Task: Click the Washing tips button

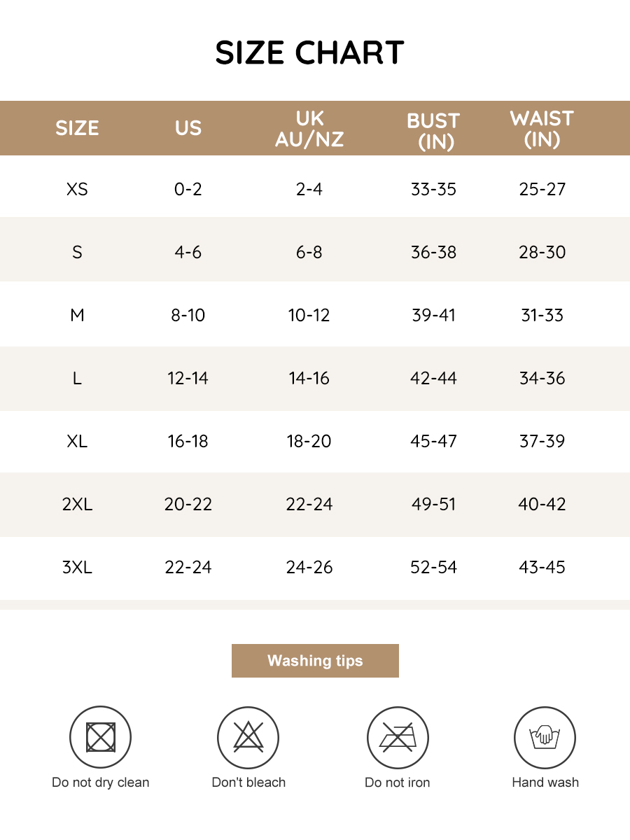Action: [x=315, y=661]
